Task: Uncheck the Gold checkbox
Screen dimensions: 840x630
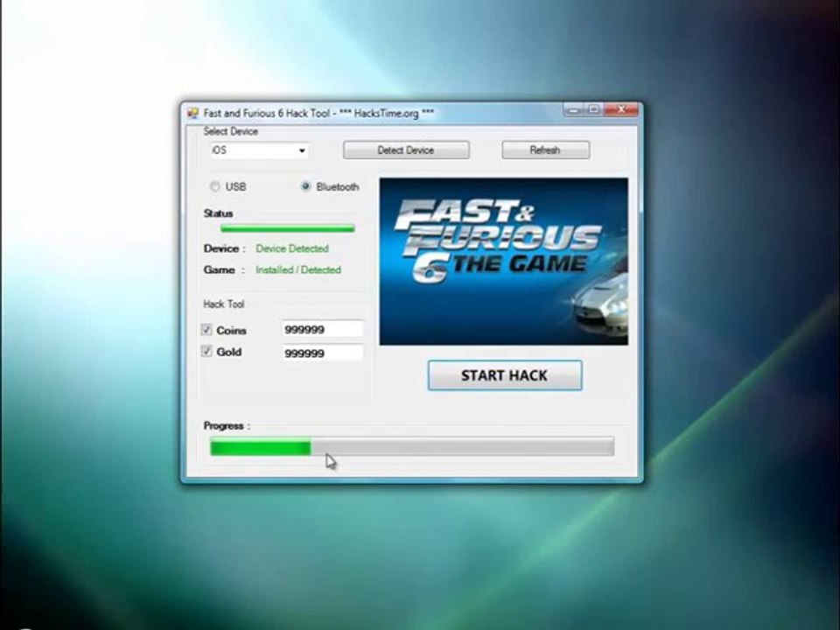Action: 206,352
